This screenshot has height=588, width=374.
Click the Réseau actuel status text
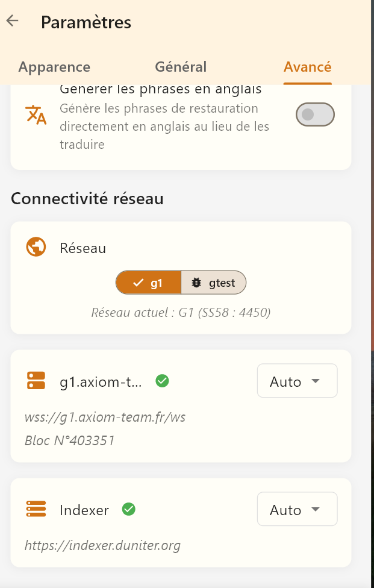[x=181, y=313]
